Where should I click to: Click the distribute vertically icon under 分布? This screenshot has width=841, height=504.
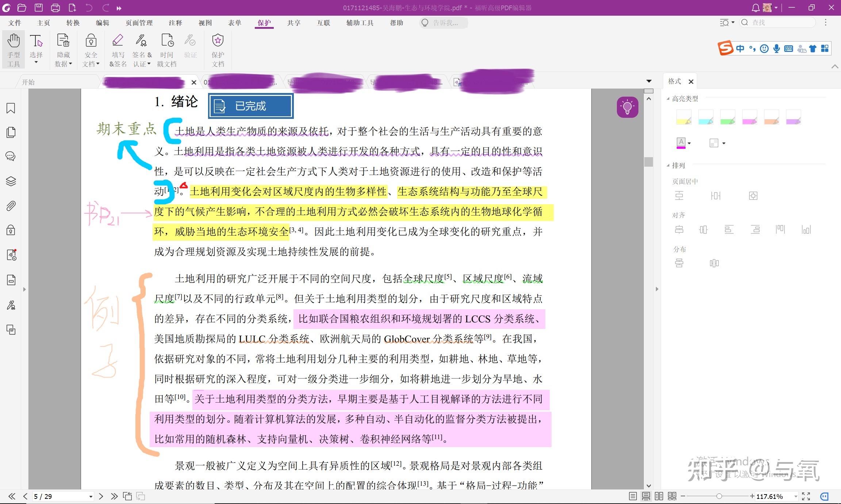[x=679, y=263]
